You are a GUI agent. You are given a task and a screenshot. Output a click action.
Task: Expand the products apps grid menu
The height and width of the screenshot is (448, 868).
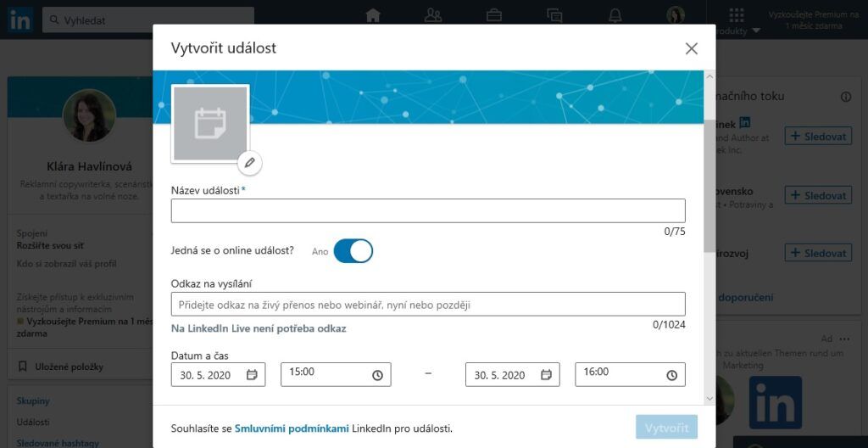736,16
